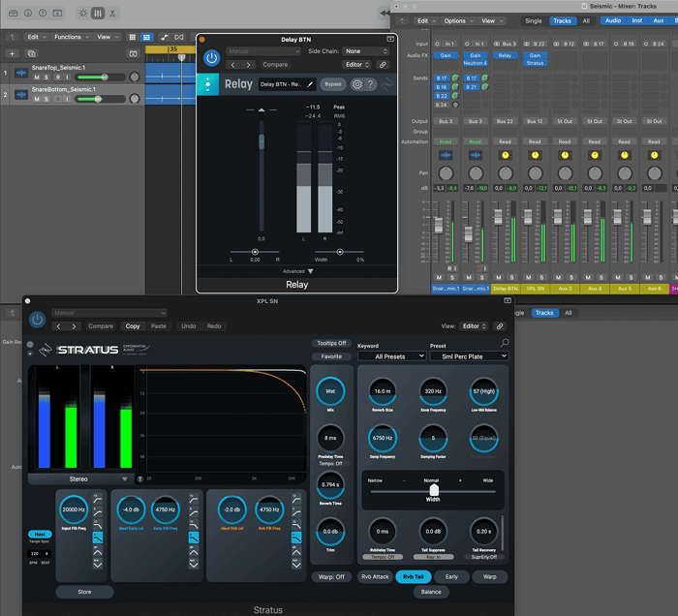The height and width of the screenshot is (616, 678).
Task: Open the Functions menu in Tracks area
Action: point(72,37)
